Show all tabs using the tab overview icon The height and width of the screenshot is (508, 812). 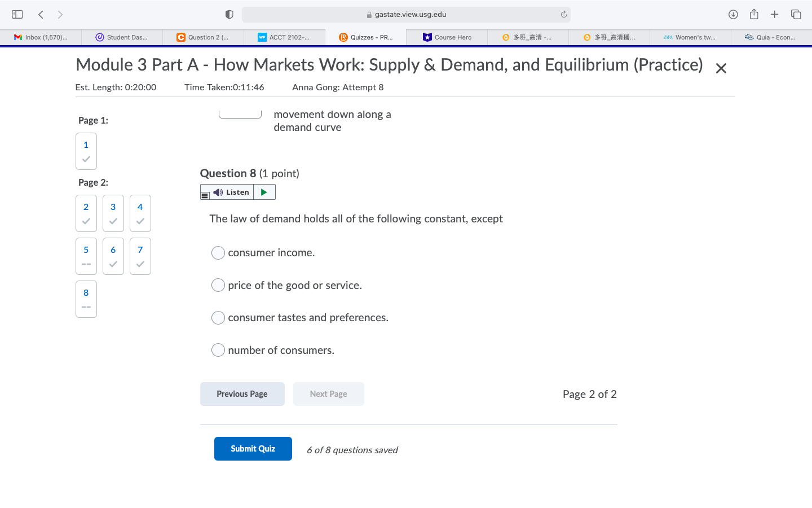tap(796, 14)
